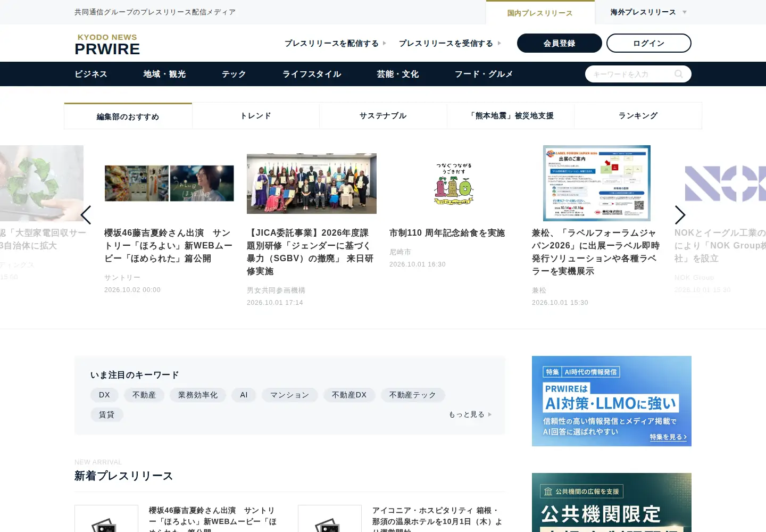Image resolution: width=766 pixels, height=532 pixels.
Task: Click the search magnifier icon
Action: [x=678, y=74]
